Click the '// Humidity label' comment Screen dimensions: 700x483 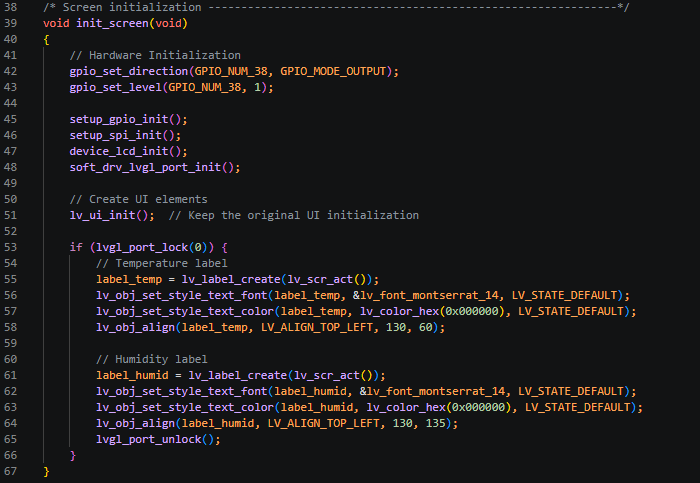coord(152,360)
